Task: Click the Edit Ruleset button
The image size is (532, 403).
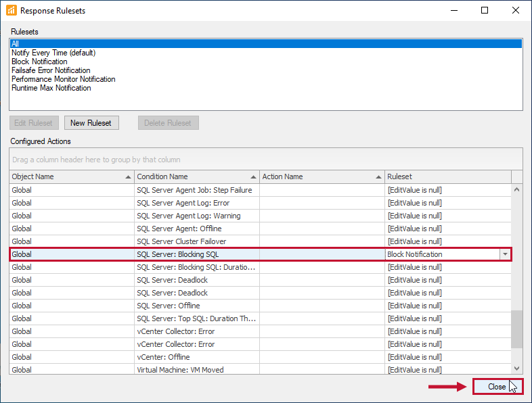Action: click(x=34, y=122)
